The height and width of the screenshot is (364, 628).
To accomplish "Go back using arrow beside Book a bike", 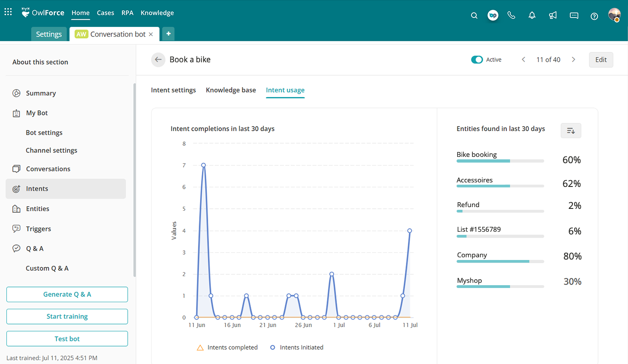I will tap(158, 60).
